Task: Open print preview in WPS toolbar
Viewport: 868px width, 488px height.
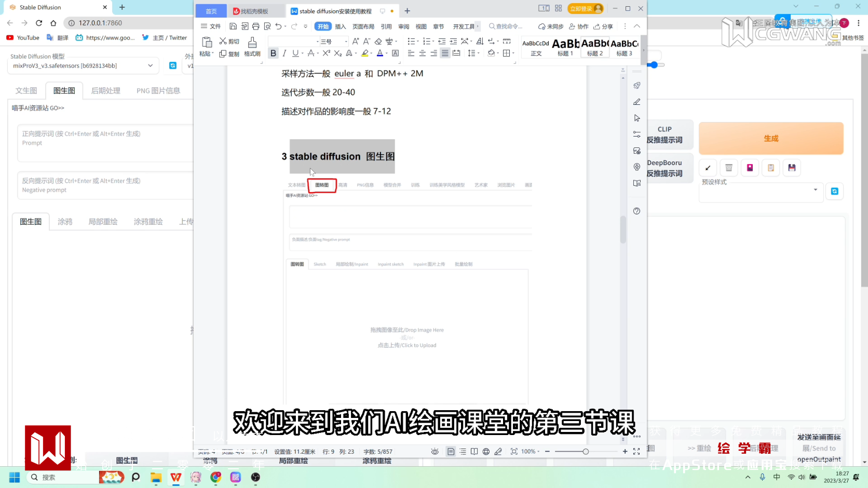Action: click(x=267, y=26)
